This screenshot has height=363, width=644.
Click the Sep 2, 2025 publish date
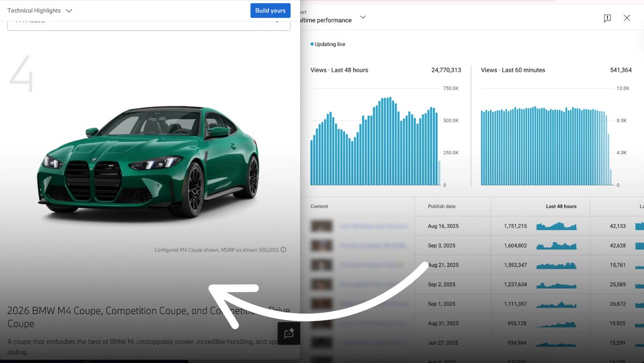coord(442,284)
